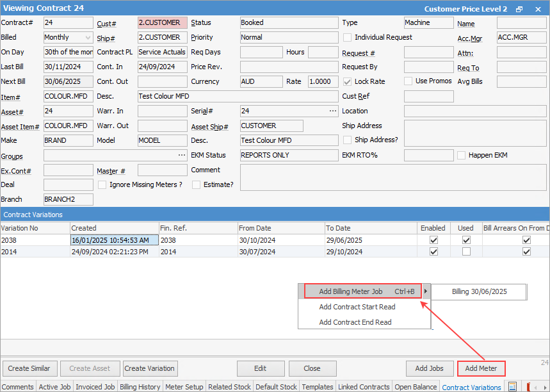
Task: Expand the Add Billing Meter Job submenu arrow
Action: 426,291
